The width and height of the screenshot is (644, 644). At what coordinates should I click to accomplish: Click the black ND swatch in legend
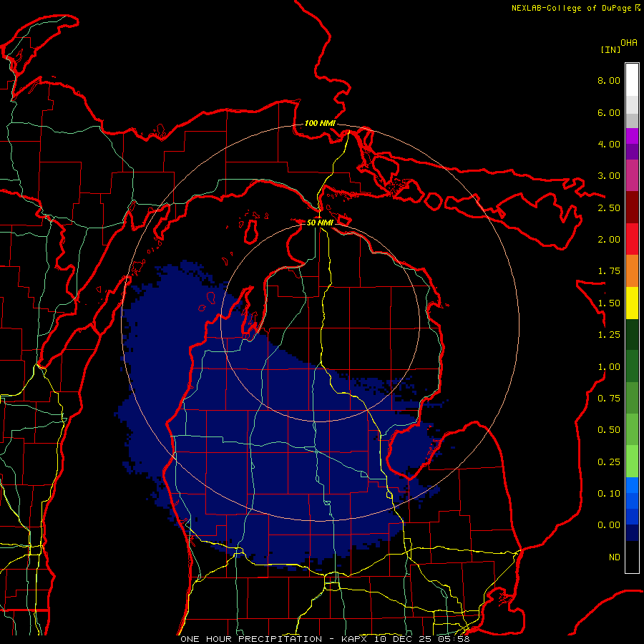632,557
